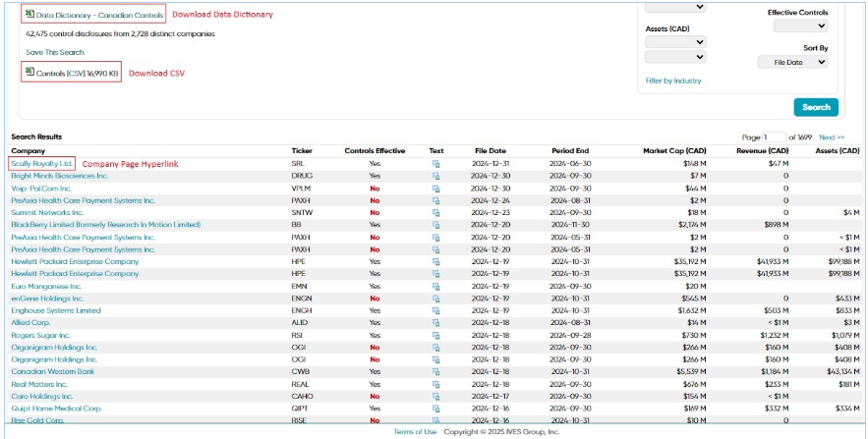Open Text icon for PreAxia row filed 2024-12-24
The height and width of the screenshot is (439, 868).
coord(436,200)
